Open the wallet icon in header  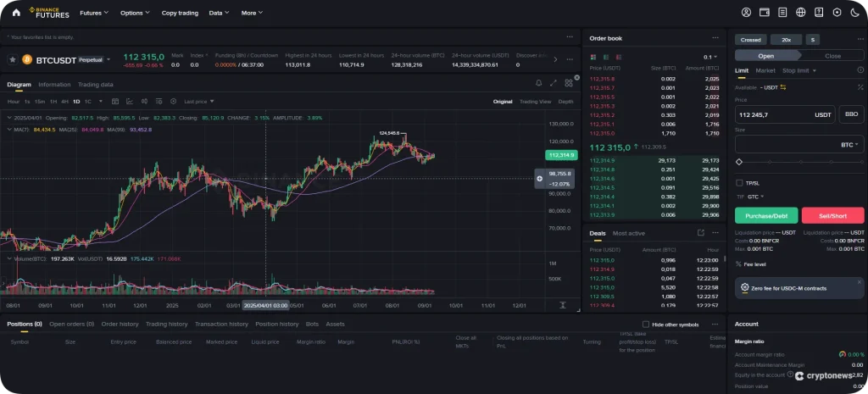point(765,13)
